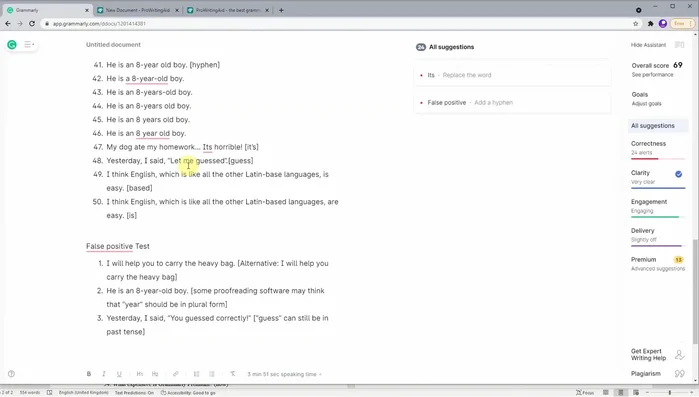699x397 pixels.
Task: Reload the page
Action: 32,24
